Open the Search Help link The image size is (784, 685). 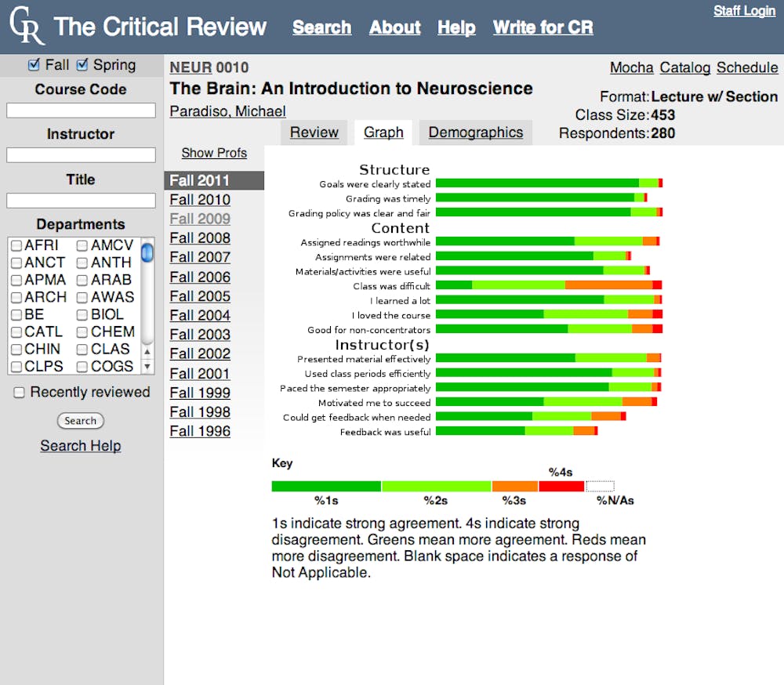click(x=81, y=446)
